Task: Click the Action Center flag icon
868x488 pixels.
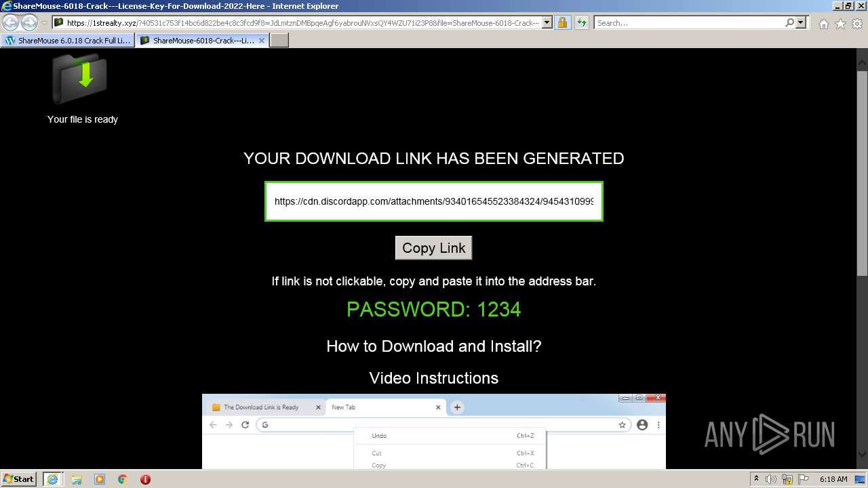Action: pos(803,479)
